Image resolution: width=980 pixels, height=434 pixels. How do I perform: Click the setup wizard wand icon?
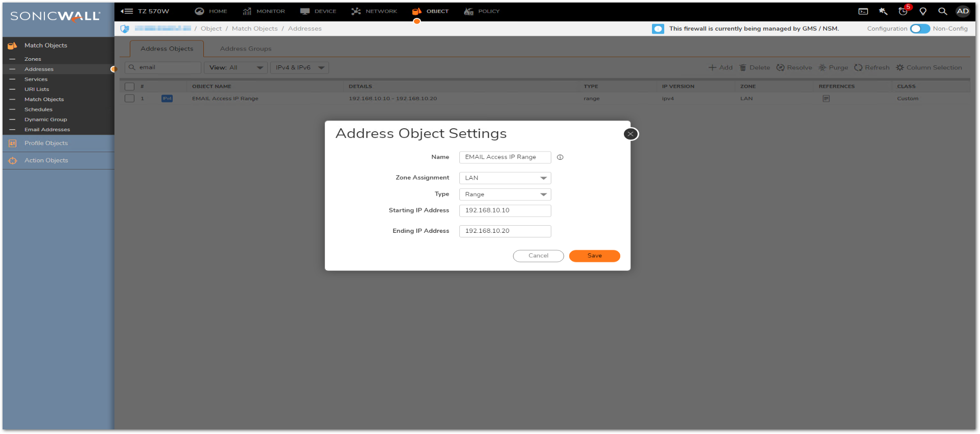point(883,11)
